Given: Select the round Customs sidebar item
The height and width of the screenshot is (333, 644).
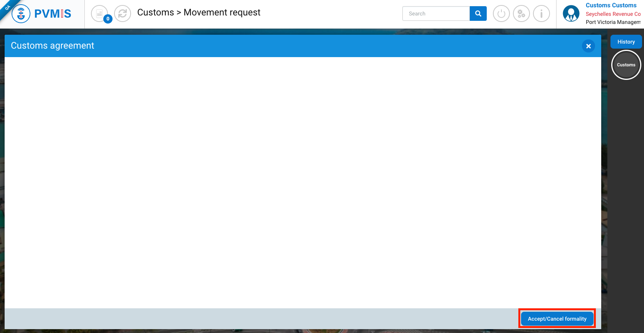Looking at the screenshot, I should [x=626, y=65].
